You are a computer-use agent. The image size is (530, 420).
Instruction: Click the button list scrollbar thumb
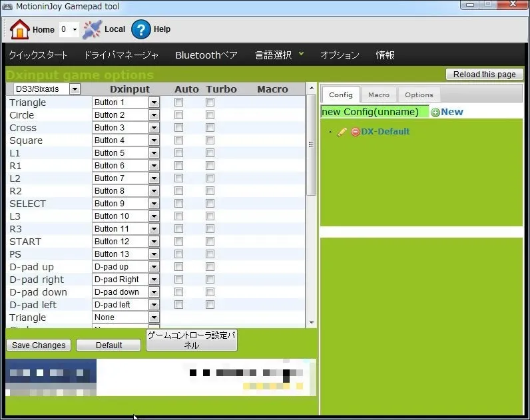click(312, 144)
